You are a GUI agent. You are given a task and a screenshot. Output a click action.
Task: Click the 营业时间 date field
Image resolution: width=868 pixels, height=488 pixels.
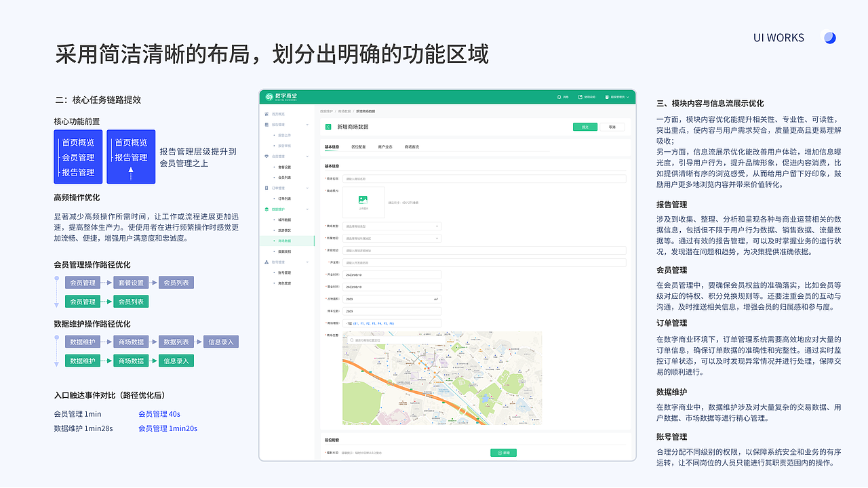[x=392, y=287]
